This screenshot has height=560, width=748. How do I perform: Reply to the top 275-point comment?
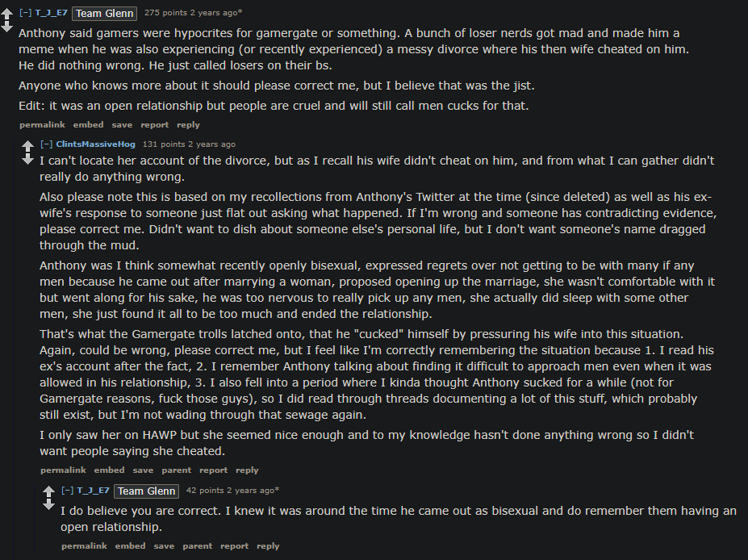point(188,124)
